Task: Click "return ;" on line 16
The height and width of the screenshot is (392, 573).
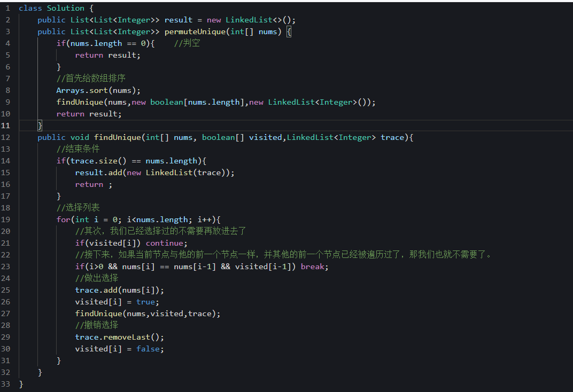Action: click(94, 184)
